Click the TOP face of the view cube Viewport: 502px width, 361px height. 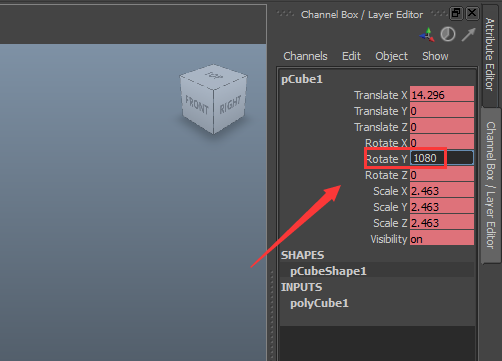coord(214,76)
